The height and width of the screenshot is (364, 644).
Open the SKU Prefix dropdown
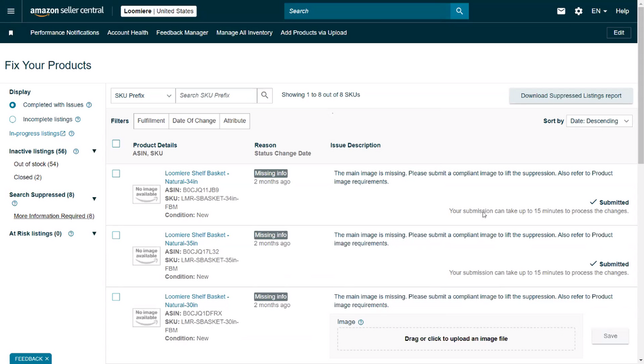pos(143,95)
